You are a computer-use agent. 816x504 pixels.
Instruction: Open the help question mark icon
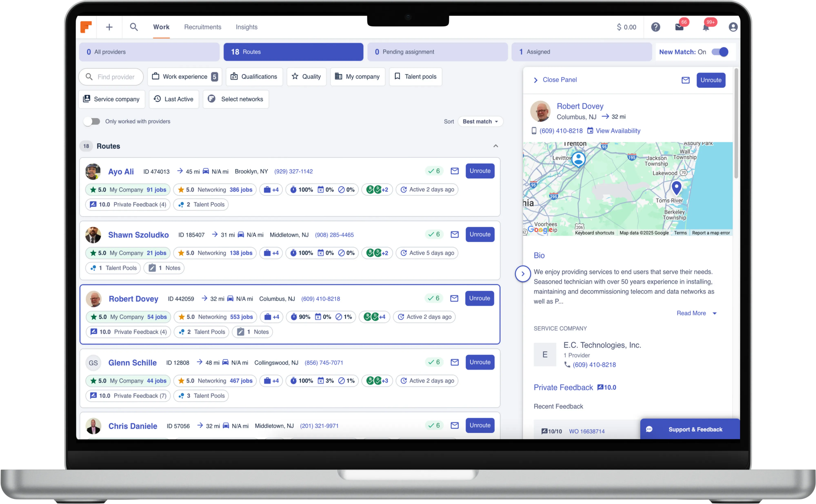pos(655,27)
